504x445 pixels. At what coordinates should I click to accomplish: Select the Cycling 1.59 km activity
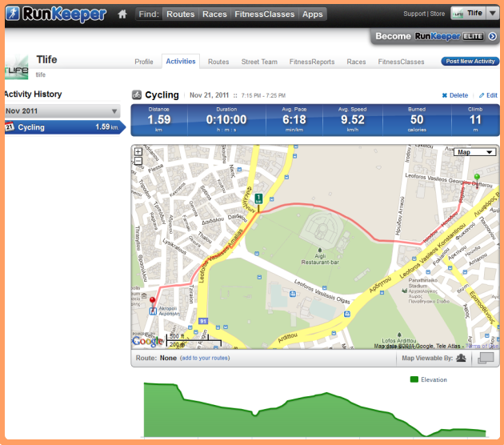pyautogui.click(x=64, y=127)
